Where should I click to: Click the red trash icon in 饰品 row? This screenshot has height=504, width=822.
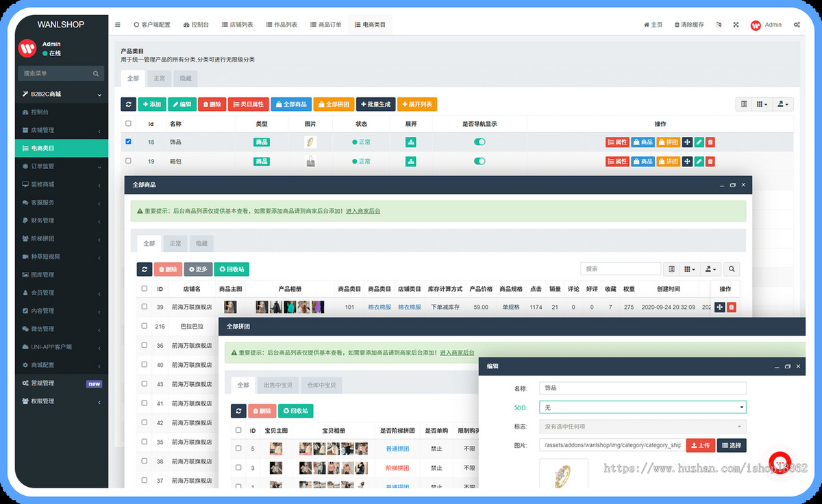(710, 142)
